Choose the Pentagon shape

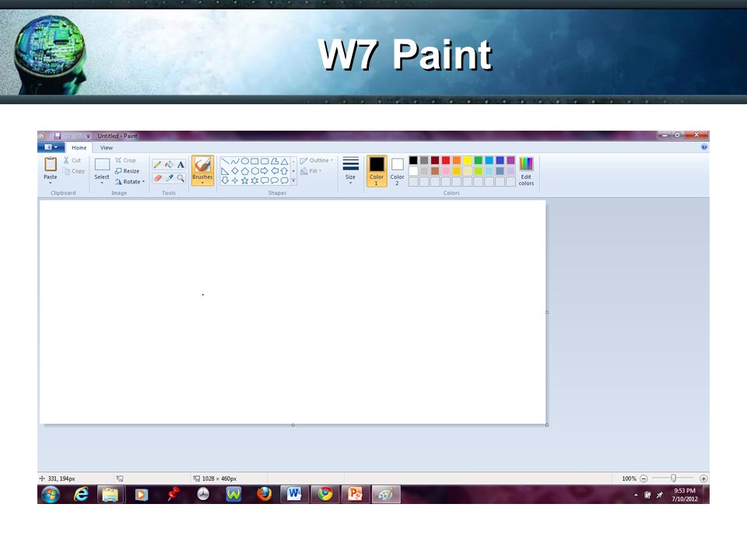pyautogui.click(x=245, y=171)
